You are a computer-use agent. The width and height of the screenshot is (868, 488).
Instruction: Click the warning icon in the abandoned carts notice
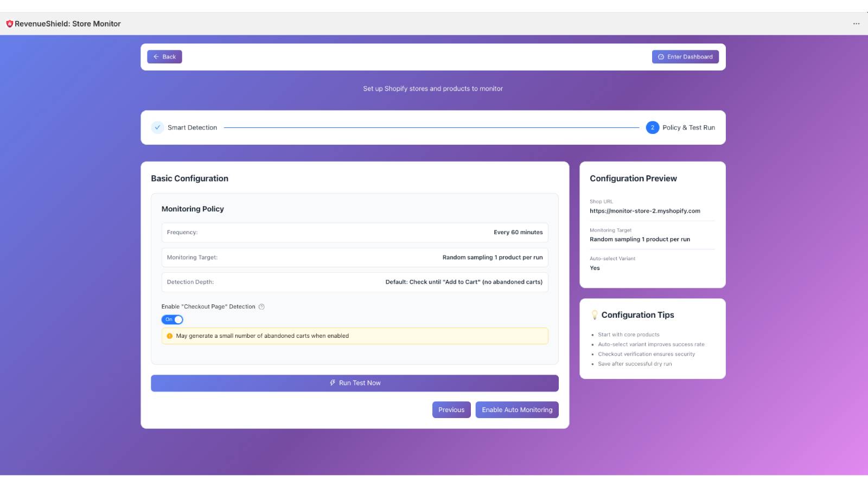(169, 336)
